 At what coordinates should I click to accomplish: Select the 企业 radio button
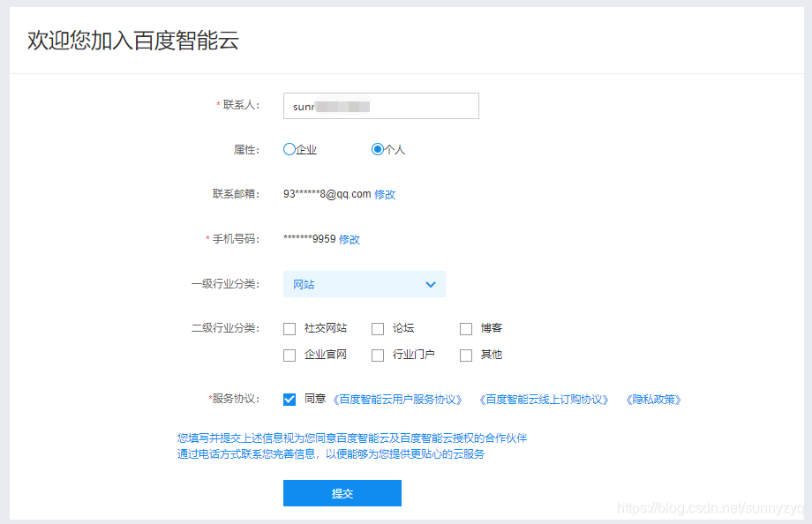289,150
